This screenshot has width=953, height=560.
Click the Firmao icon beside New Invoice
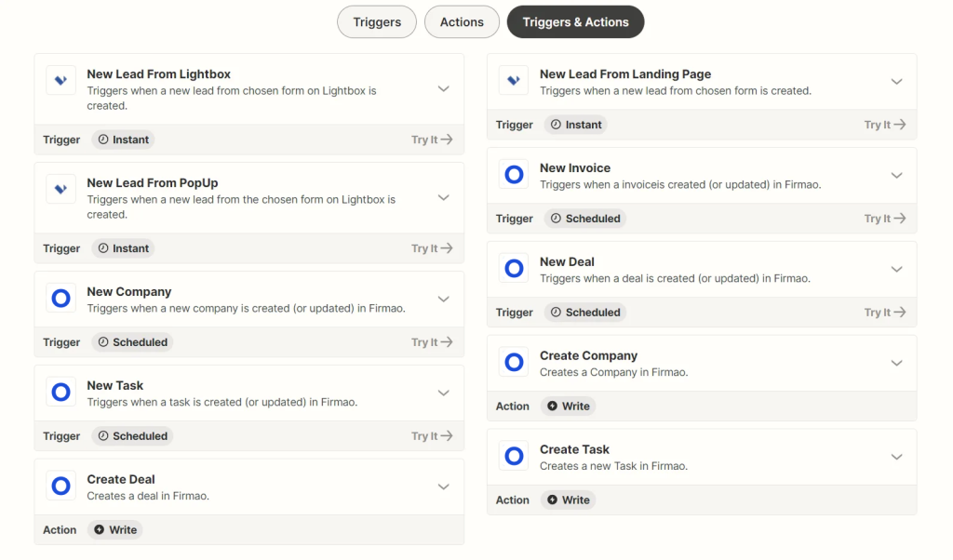point(514,175)
